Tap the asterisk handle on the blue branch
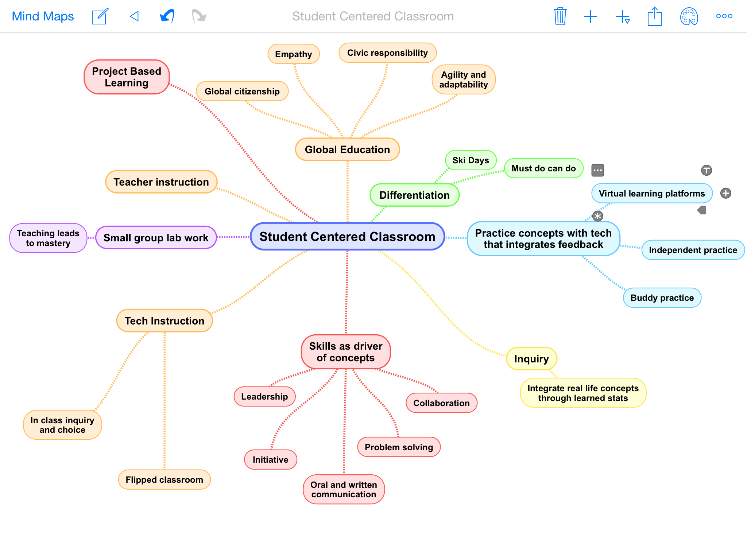Viewport: 747px width, 560px height. tap(597, 216)
